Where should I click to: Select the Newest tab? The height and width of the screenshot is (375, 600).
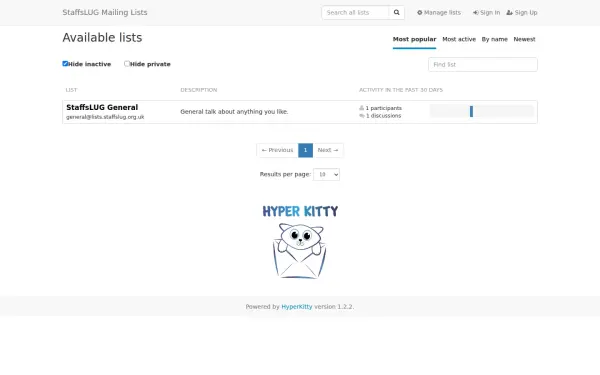(524, 39)
